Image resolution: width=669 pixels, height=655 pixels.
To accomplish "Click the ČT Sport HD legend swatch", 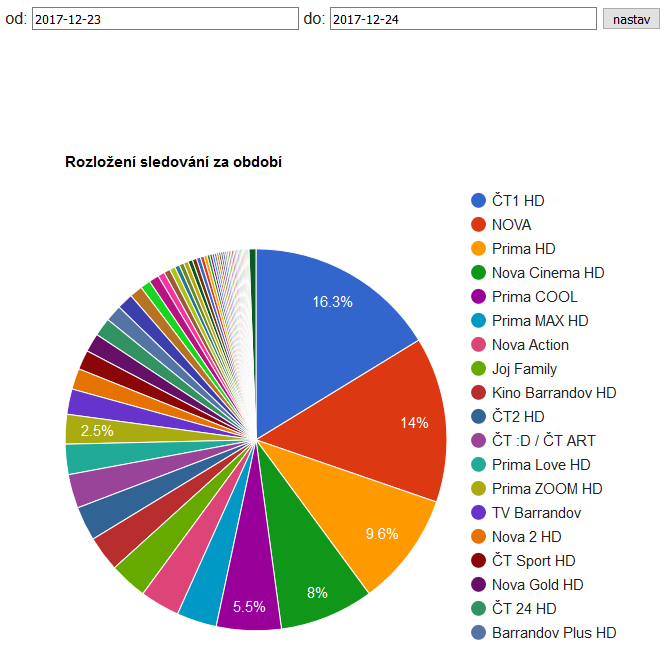I will pos(478,560).
